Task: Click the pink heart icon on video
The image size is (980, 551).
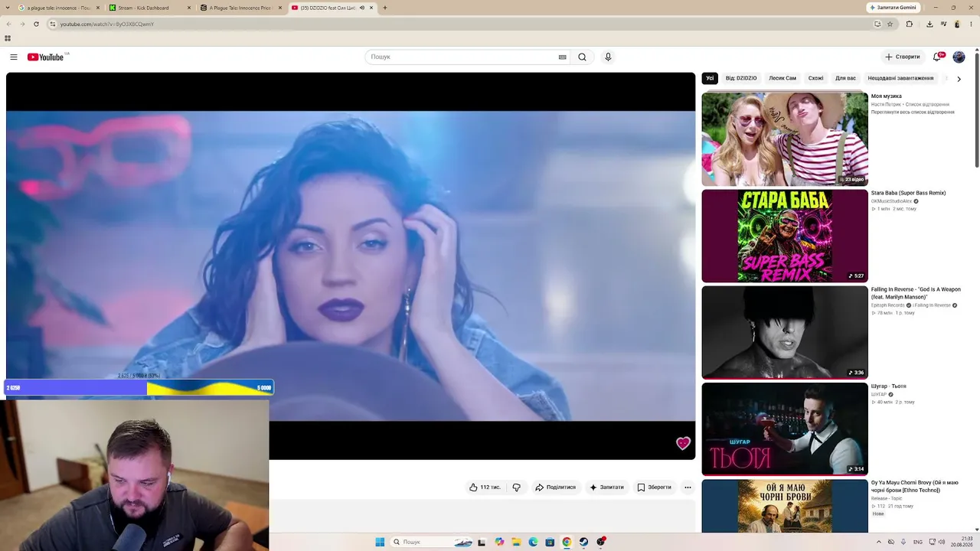Action: point(683,443)
